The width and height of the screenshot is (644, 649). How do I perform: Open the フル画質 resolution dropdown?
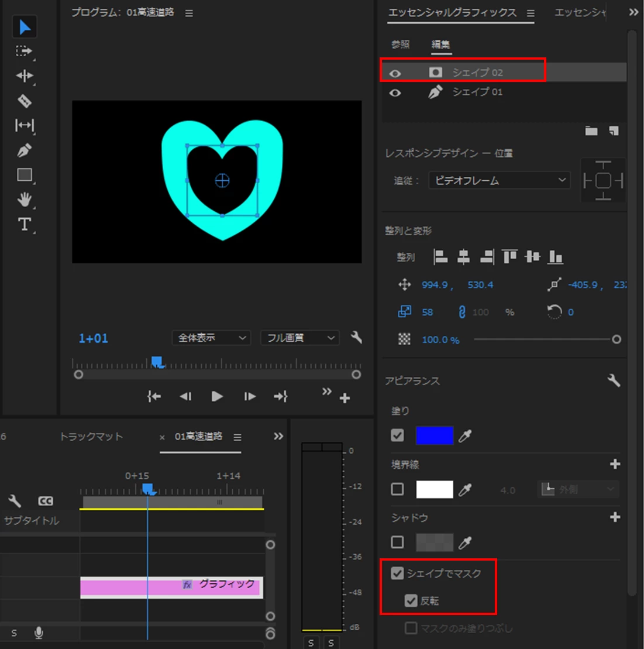point(300,338)
